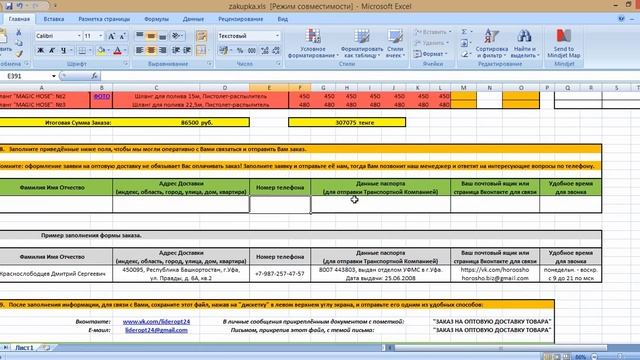The height and width of the screenshot is (360, 640).
Task: Decrease the cell indent
Action: 176,50
